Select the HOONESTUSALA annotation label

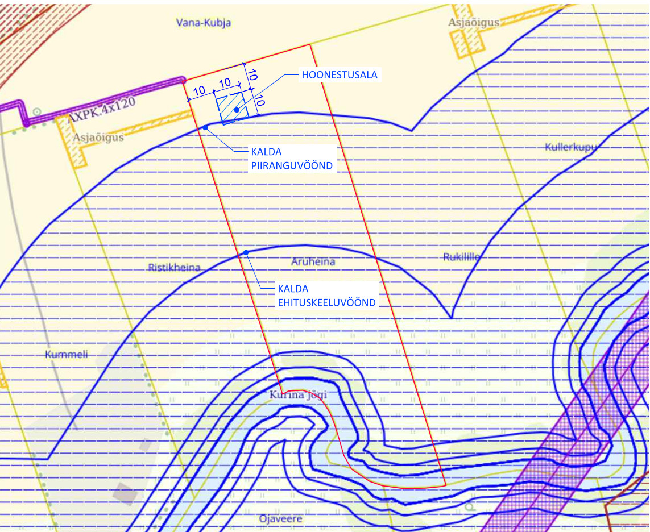340,75
